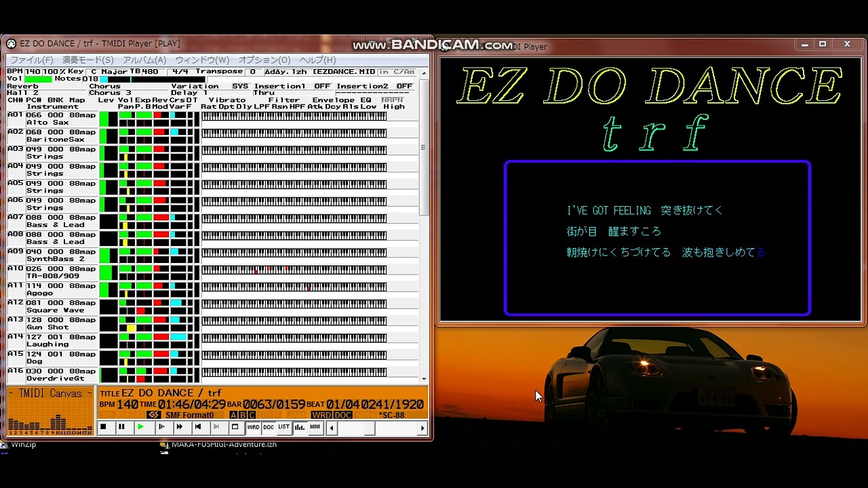
Task: Click the TMIDI Player title bar icon
Action: tap(12, 44)
